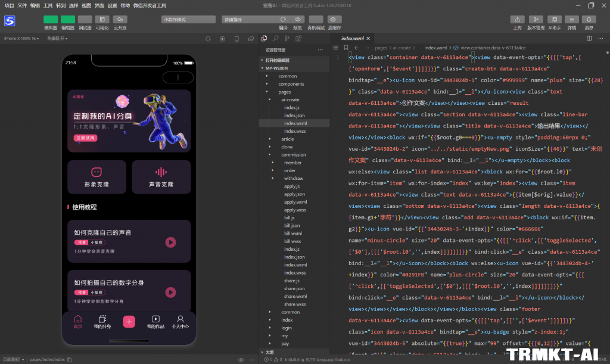Open index.wxss file in ai-create folder

295,131
